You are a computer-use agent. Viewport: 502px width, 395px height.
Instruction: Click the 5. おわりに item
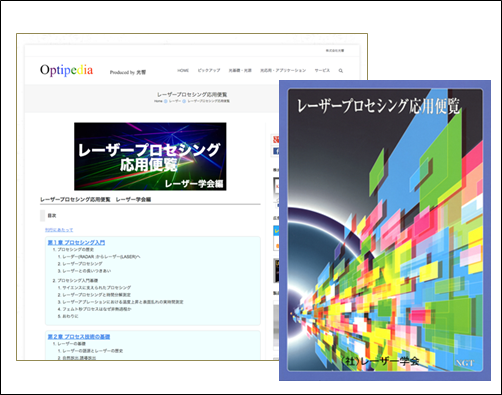[x=68, y=316]
